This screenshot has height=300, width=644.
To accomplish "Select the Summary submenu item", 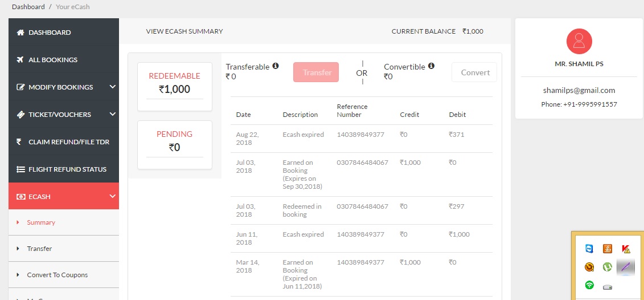I will [x=64, y=222].
